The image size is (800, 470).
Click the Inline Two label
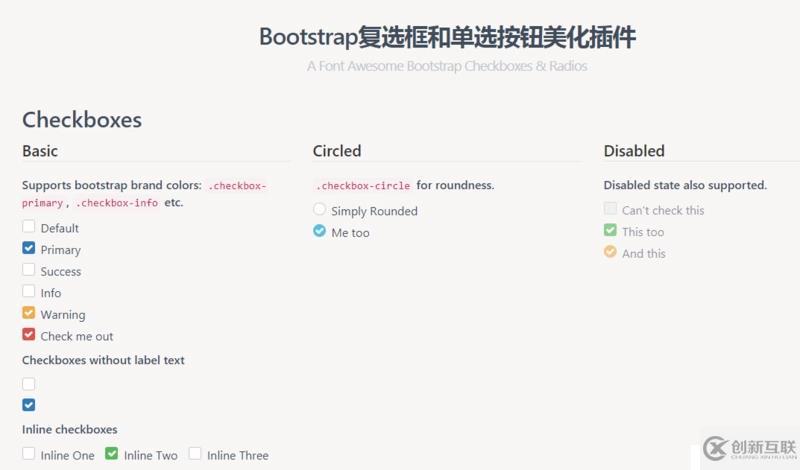pos(151,455)
